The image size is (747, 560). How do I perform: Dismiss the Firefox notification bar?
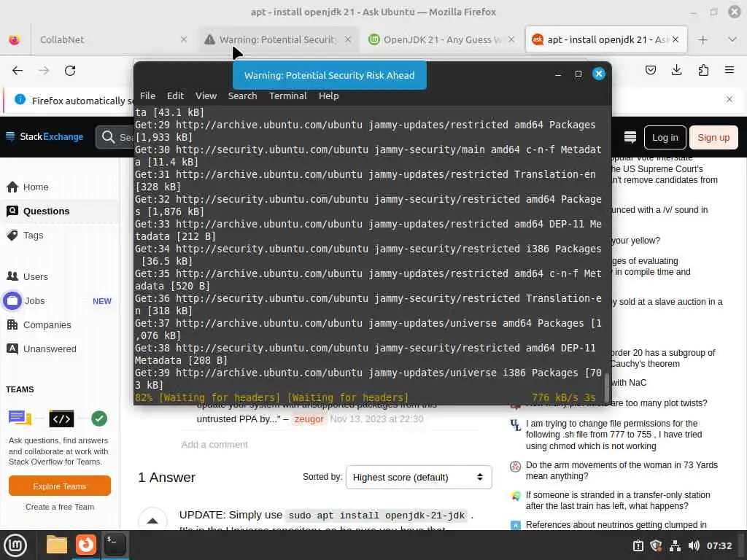tap(729, 99)
